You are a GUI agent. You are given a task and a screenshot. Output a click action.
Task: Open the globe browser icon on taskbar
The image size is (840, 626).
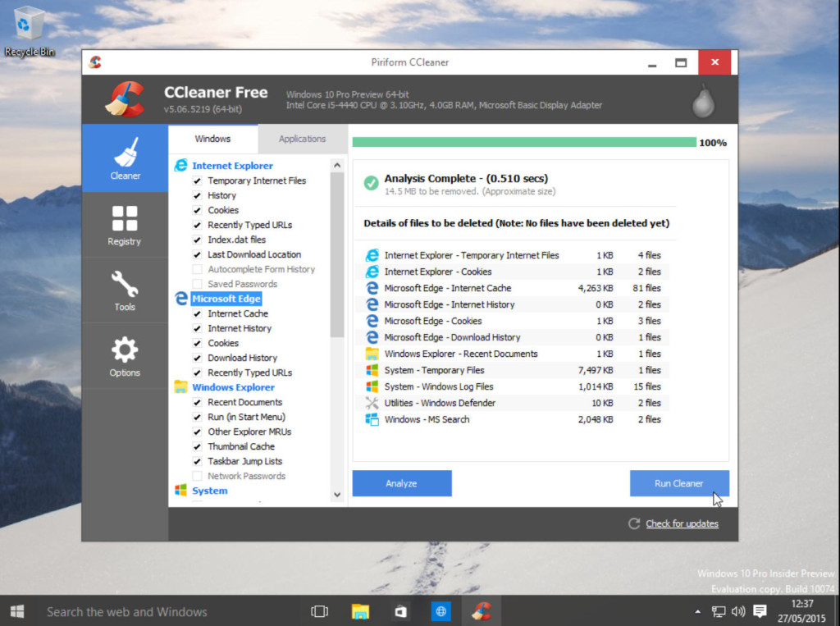[x=441, y=611]
